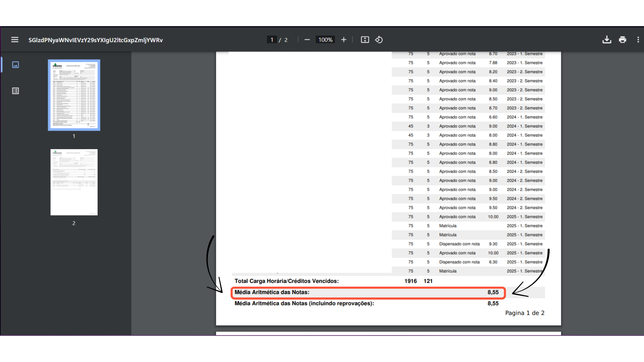
Task: Click the fit to page icon
Action: 365,40
